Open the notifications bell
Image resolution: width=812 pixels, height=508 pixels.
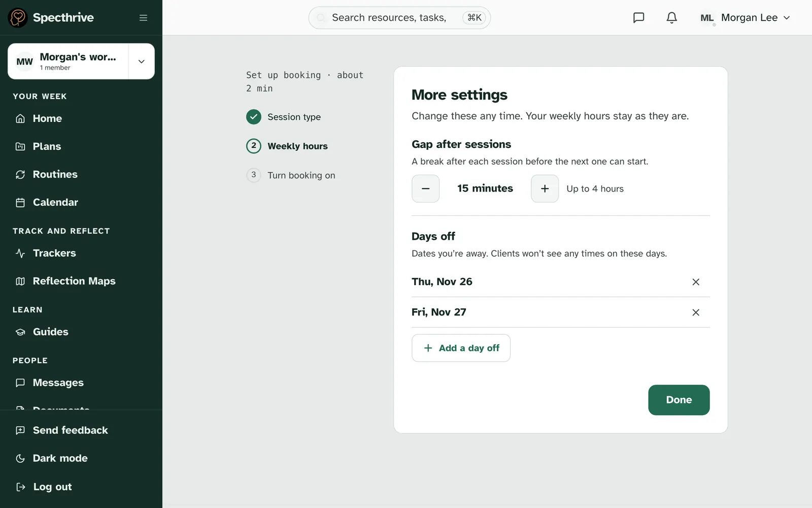(x=671, y=18)
